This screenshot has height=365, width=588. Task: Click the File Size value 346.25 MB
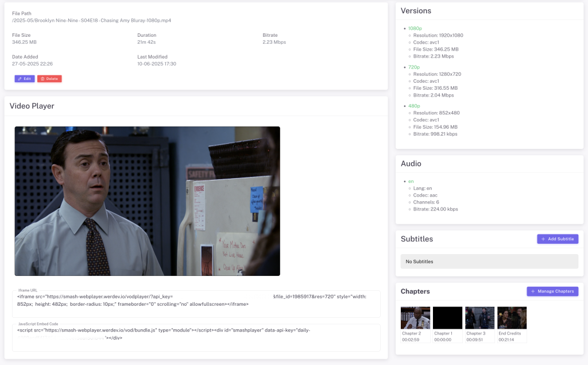click(24, 42)
